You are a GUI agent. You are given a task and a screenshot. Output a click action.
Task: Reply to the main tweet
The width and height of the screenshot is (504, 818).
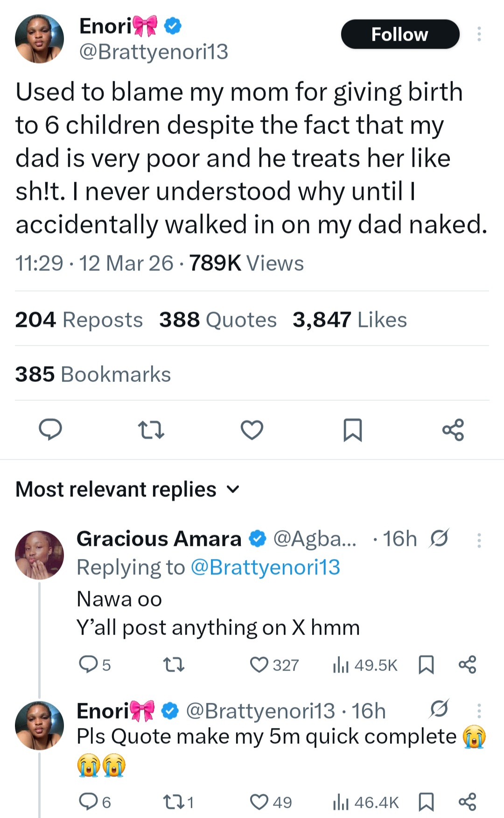(50, 430)
